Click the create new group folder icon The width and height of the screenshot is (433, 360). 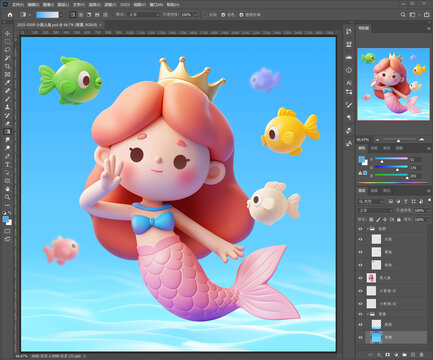(404, 355)
